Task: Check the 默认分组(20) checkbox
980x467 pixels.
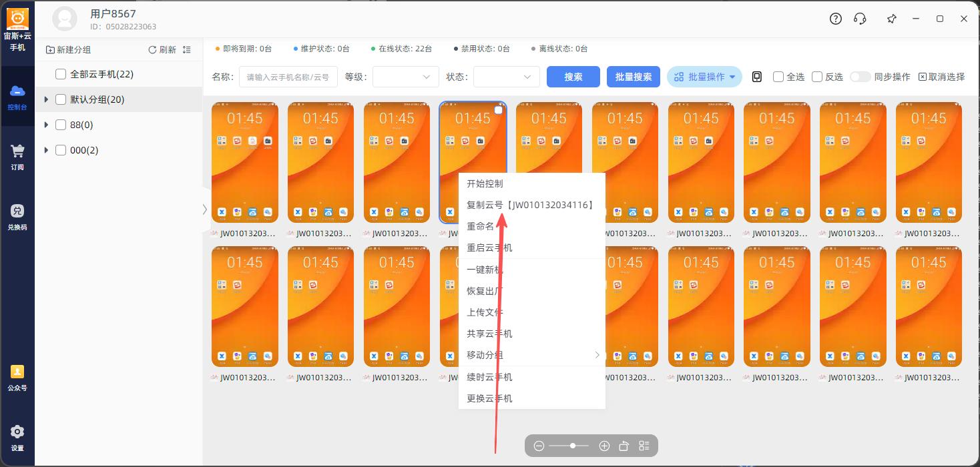Action: pos(61,99)
